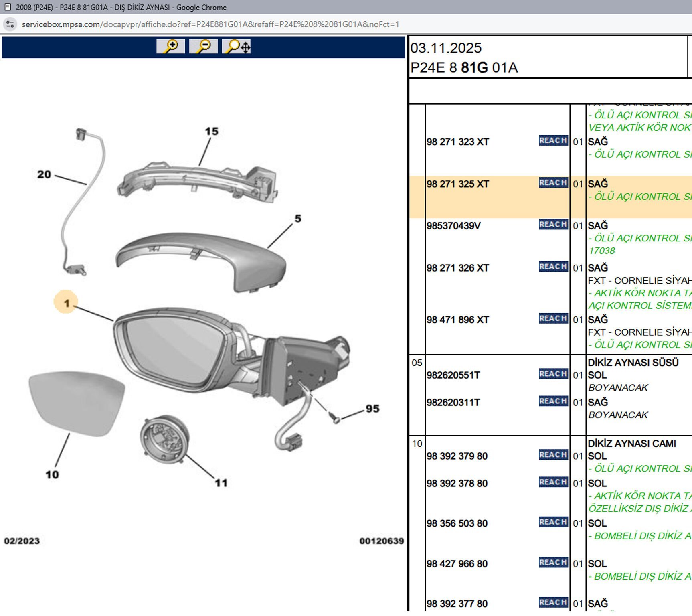Screen dimensions: 692x616
Task: Open REACH info for part 982620551T
Action: coord(553,374)
